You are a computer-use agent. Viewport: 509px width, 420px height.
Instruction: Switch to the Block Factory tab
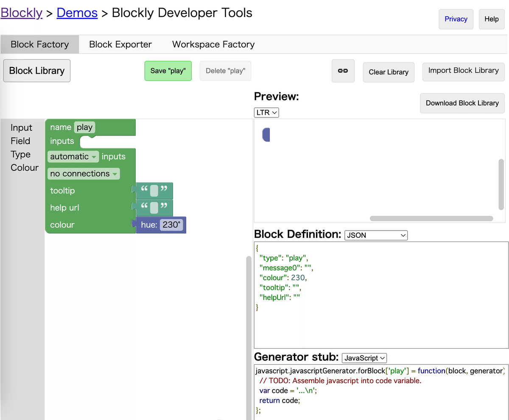pyautogui.click(x=40, y=45)
